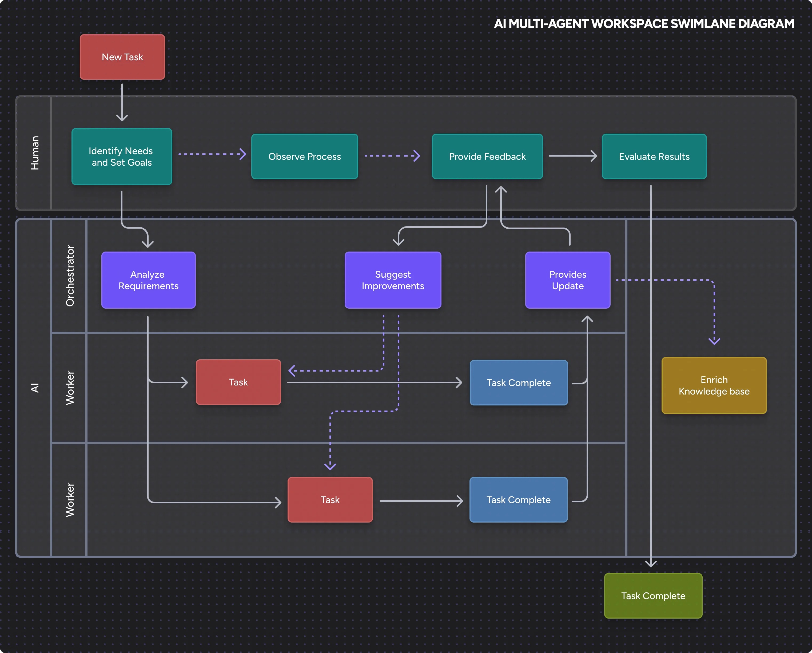Click the blue Task Complete in upper Worker lane
The width and height of the screenshot is (812, 653).
point(519,383)
